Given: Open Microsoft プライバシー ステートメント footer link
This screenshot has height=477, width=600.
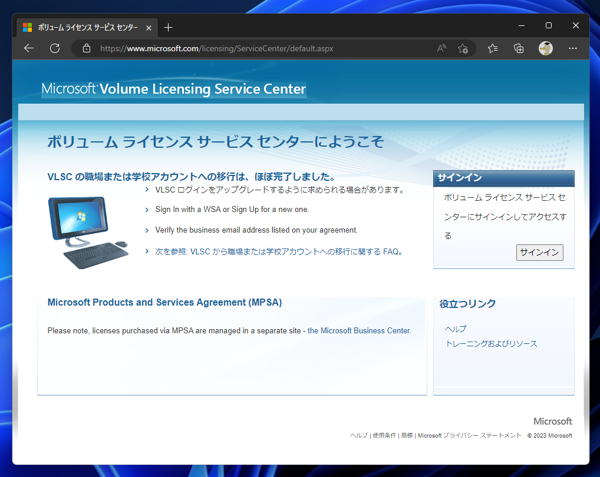Looking at the screenshot, I should (469, 435).
